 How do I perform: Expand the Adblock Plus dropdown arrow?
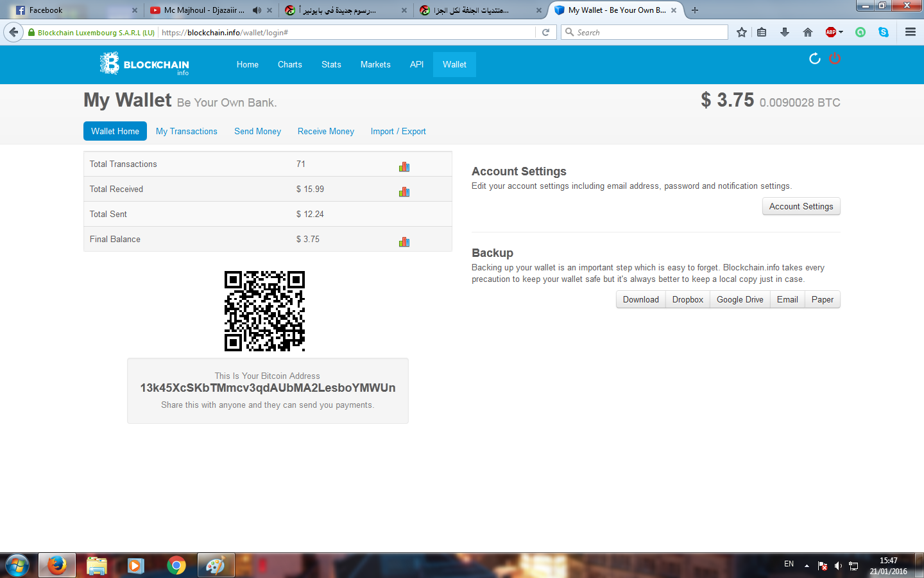841,32
